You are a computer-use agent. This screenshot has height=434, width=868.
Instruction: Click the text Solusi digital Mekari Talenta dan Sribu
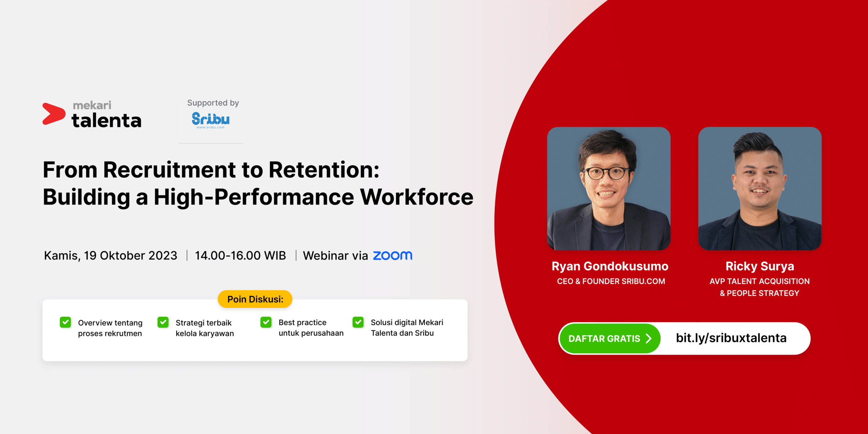pyautogui.click(x=407, y=328)
